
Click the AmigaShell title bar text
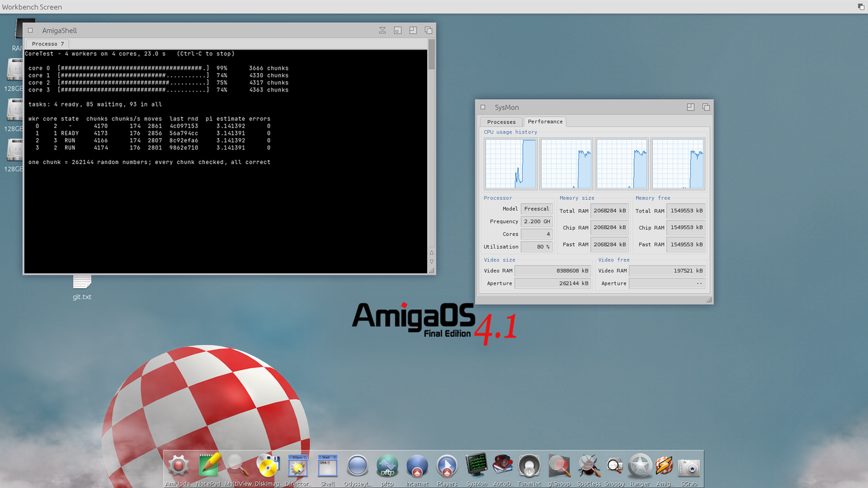click(x=60, y=30)
